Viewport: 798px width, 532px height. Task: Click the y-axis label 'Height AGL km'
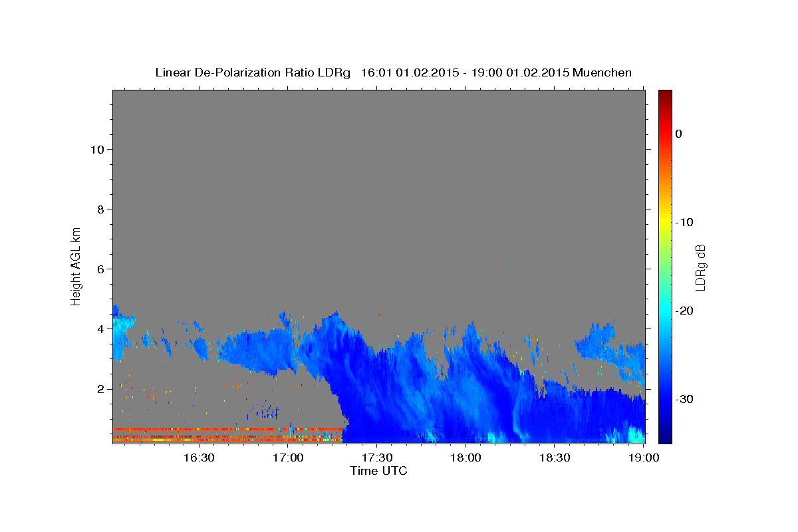pos(76,265)
